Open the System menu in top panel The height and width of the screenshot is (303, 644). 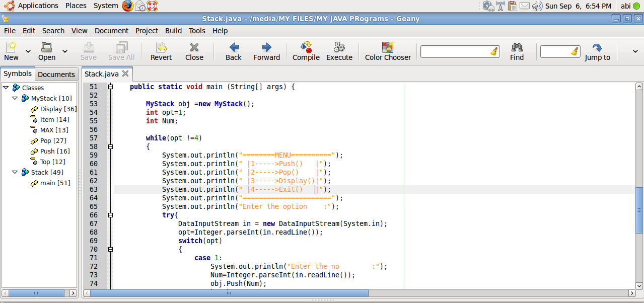tap(106, 6)
